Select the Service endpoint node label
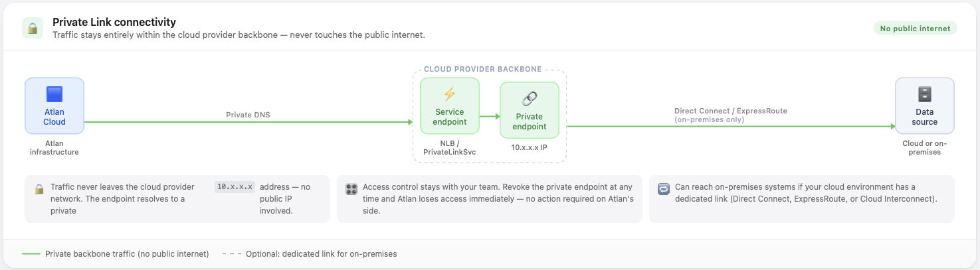980x270 pixels. tap(450, 117)
